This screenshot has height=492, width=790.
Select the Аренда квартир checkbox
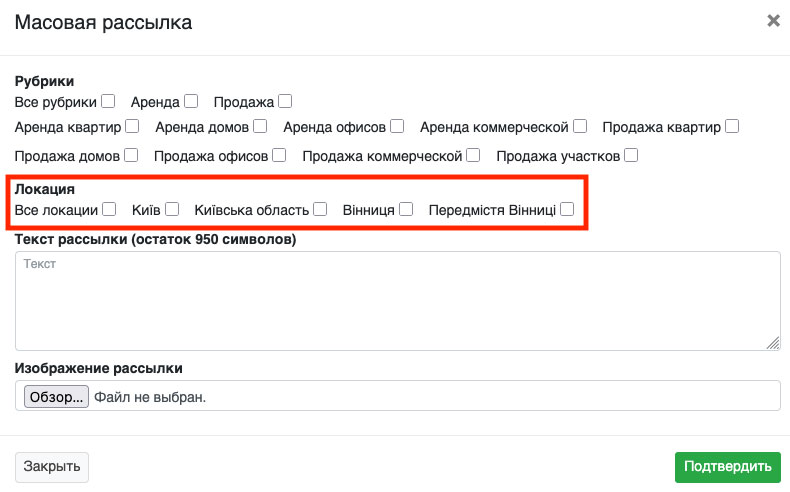pyautogui.click(x=132, y=127)
